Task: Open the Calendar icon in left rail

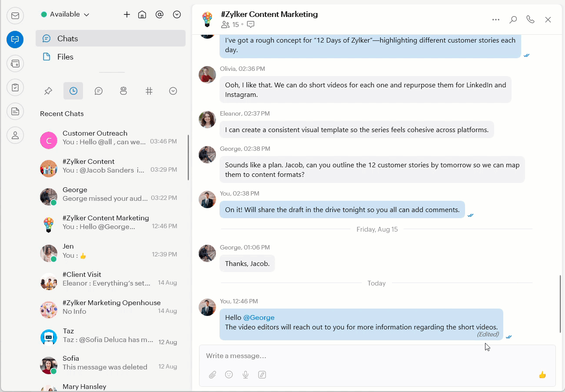Action: 15,64
